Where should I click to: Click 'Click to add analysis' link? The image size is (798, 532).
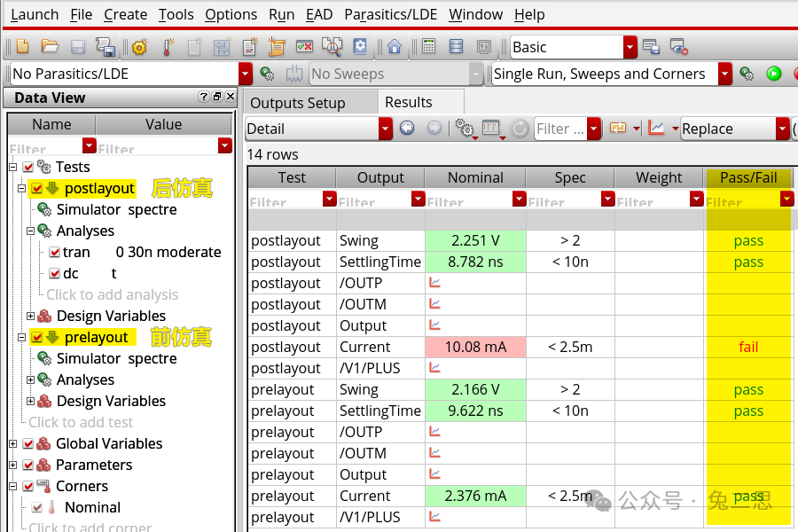click(112, 295)
